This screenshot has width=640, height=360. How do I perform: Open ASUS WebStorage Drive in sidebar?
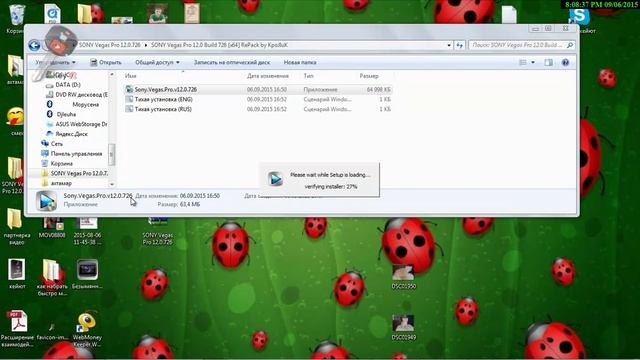click(77, 124)
